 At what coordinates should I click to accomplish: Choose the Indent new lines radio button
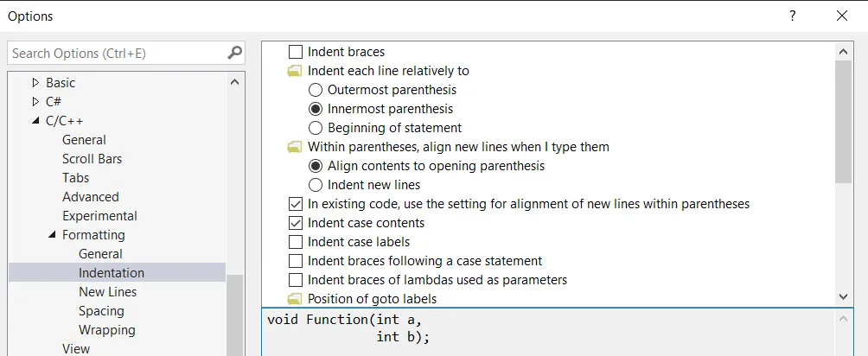coord(316,185)
